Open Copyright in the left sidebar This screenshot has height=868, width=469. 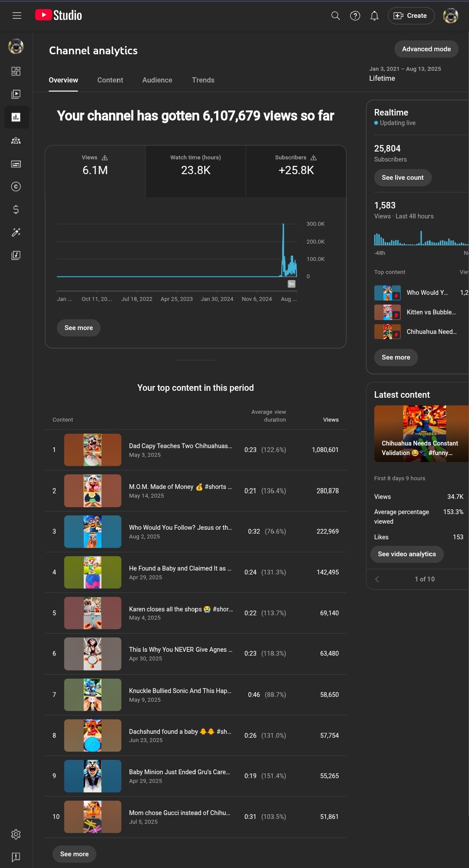pos(16,187)
